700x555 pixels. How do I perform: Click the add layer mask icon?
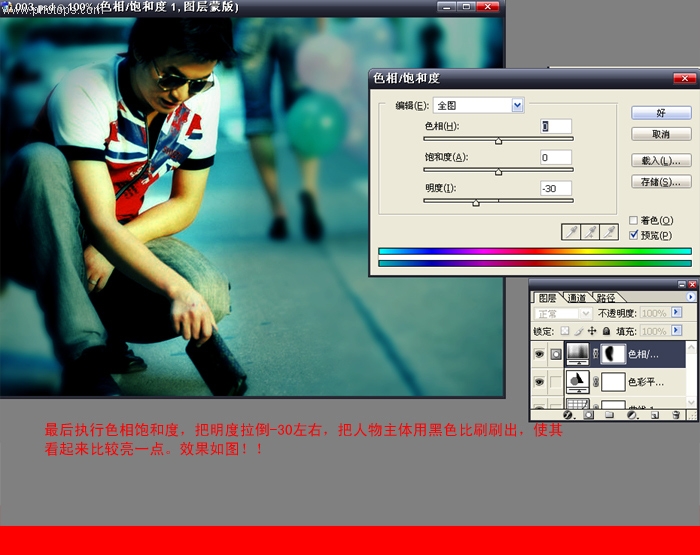pos(588,415)
